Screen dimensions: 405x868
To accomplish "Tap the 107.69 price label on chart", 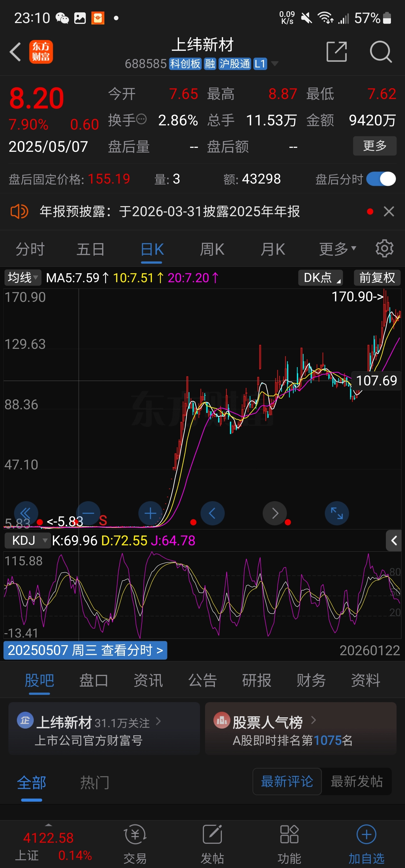I will (376, 381).
